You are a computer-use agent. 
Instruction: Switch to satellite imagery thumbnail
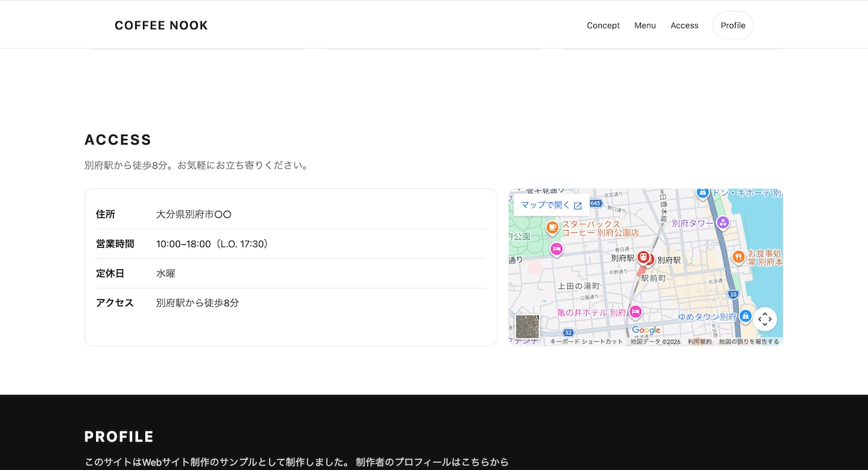[527, 327]
